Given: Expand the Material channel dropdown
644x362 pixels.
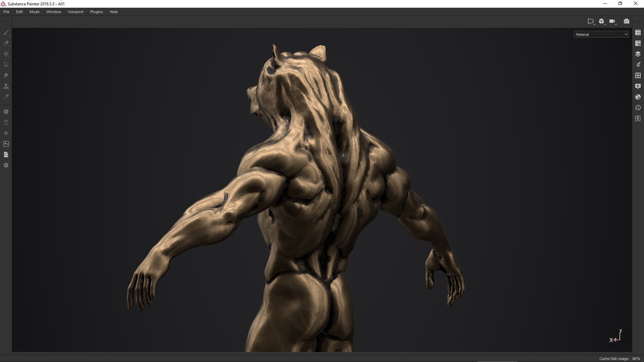Looking at the screenshot, I should 601,34.
